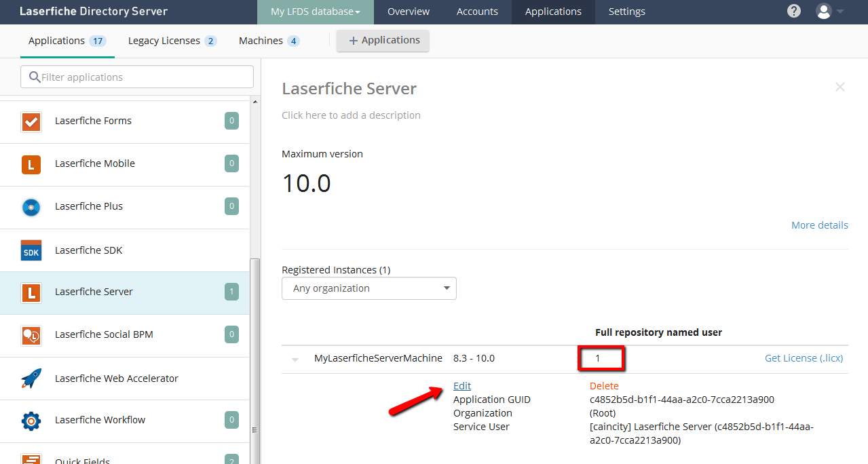Select Laserfiche Web Accelerator in the list
The height and width of the screenshot is (464, 868).
coord(125,379)
